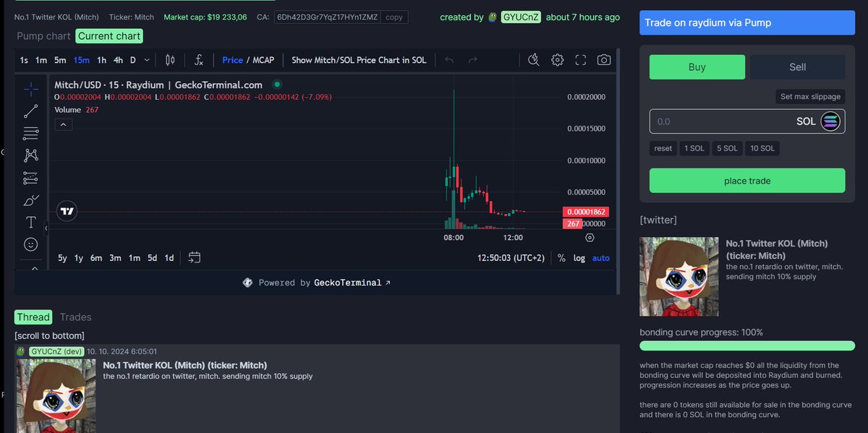Collapse the indicator legend chevron
Viewport: 868px width, 433px height.
click(63, 125)
